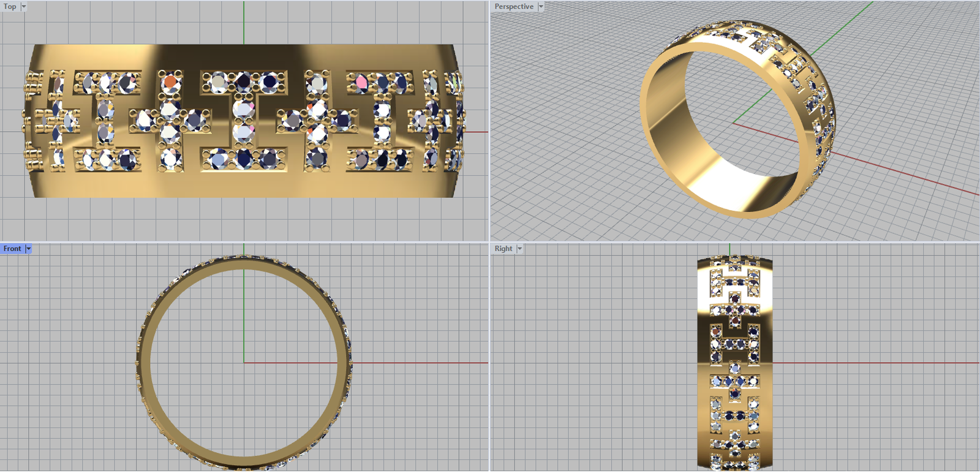Click the divider between Top and Front viewports

click(245, 242)
